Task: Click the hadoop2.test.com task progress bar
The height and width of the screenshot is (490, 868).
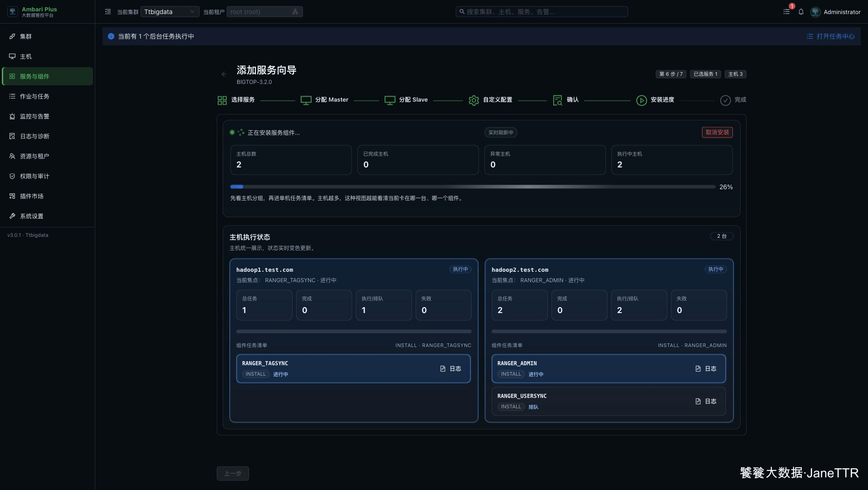Action: (x=609, y=332)
